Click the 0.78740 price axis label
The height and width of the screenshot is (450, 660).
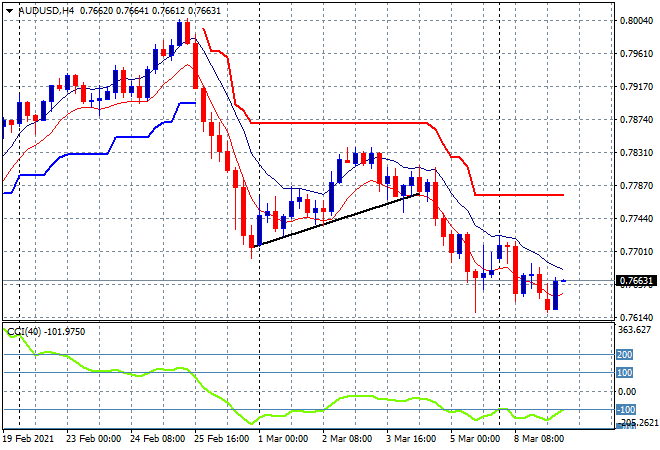click(636, 120)
